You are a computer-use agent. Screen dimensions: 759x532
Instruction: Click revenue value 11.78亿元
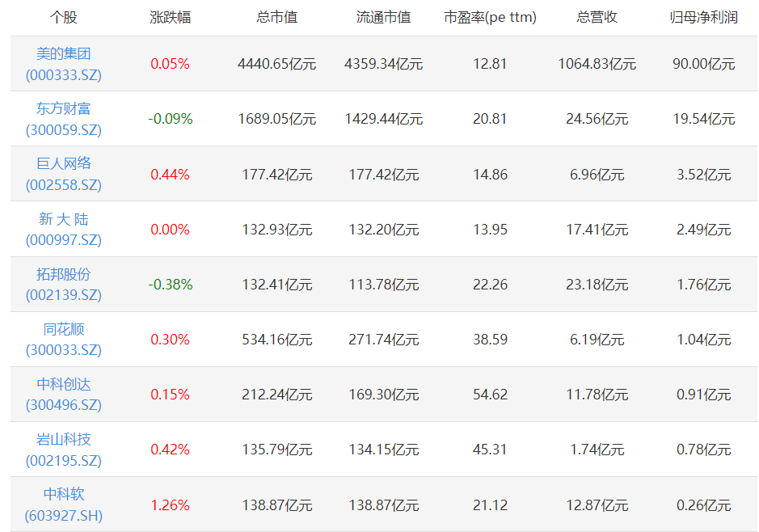coord(597,395)
